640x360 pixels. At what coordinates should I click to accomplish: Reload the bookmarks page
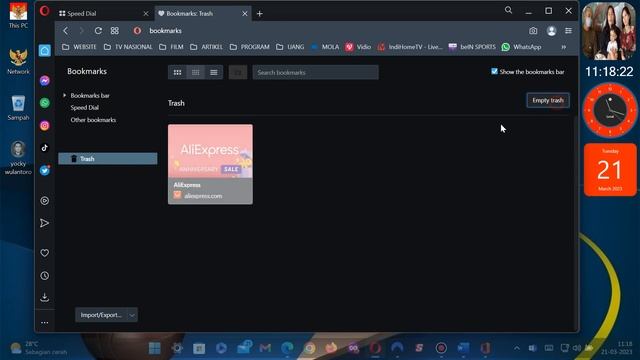click(x=98, y=31)
